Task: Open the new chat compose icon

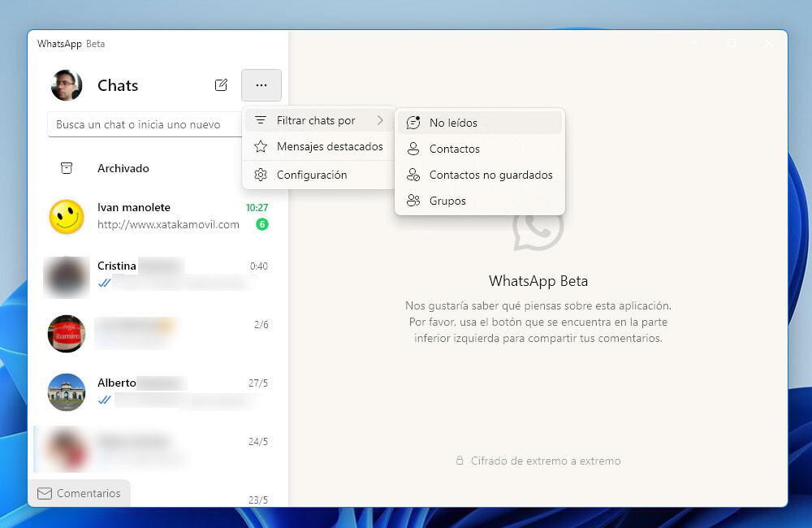Action: click(x=222, y=84)
